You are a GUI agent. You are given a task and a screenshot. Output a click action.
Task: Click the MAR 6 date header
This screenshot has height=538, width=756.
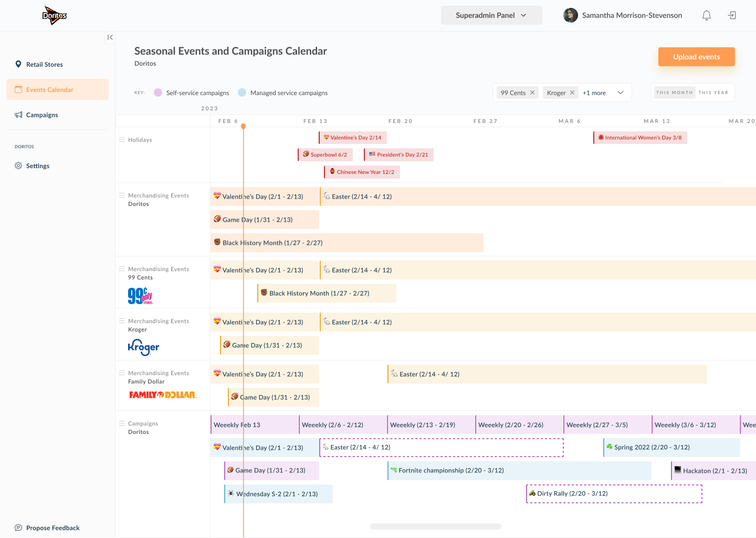(570, 121)
